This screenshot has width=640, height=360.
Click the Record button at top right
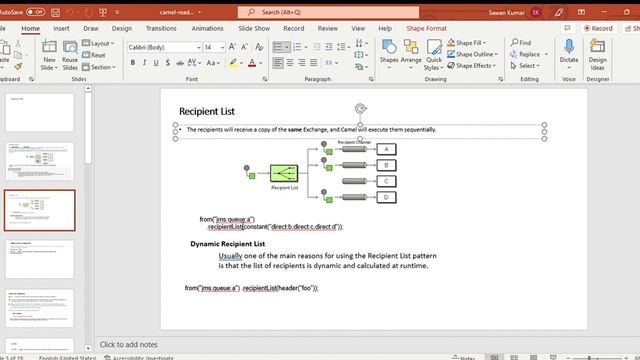point(598,28)
